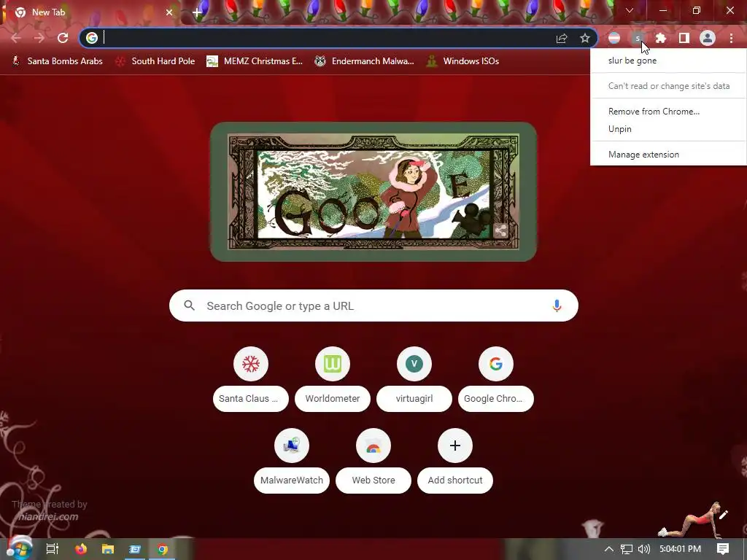Click the magnifier icon in search box

[190, 306]
